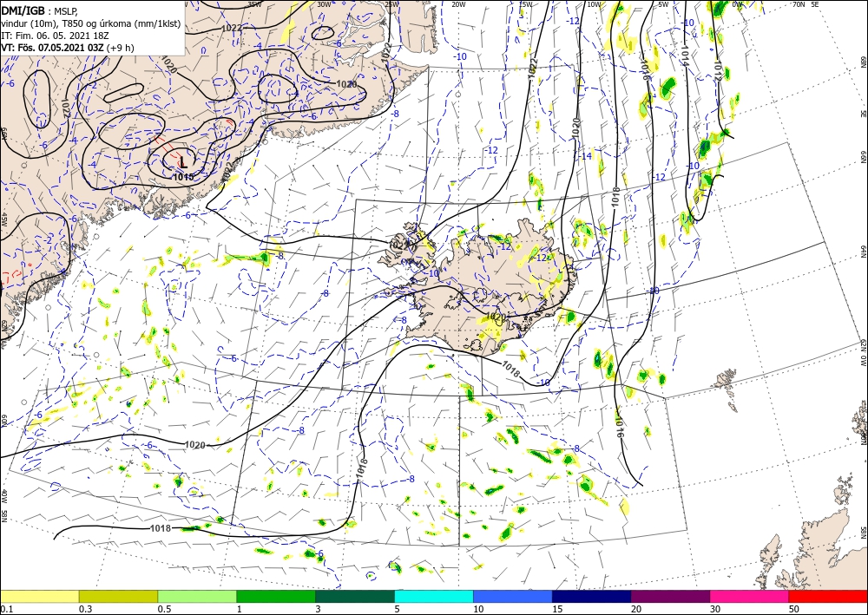868x615 pixels.
Task: Click the 0.1 value on the legend scale
Action: click(x=5, y=609)
